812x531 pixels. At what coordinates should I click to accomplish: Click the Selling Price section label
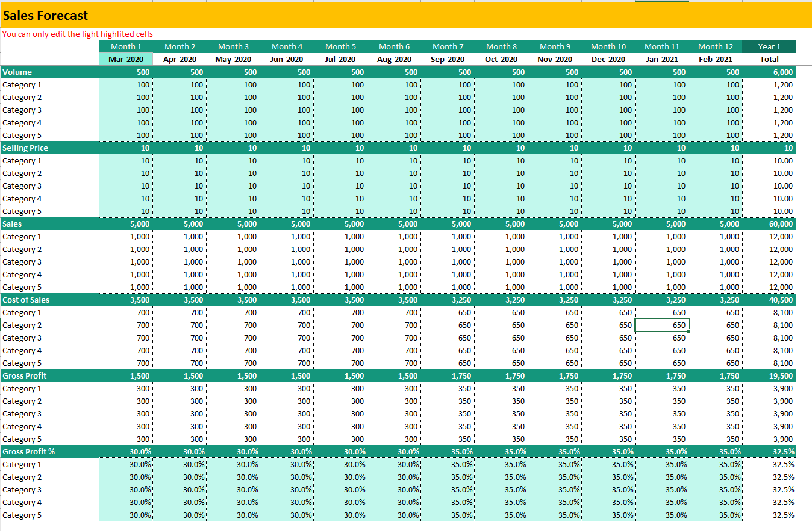[x=49, y=148]
